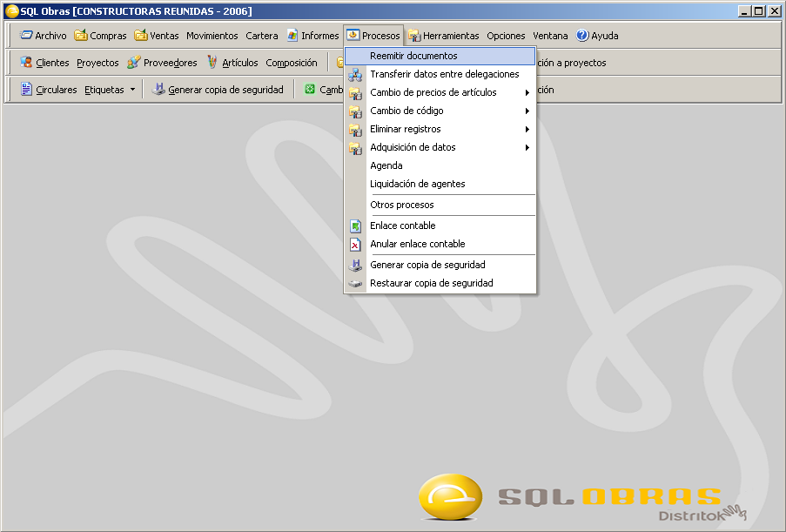Click the Artículos toolbar icon
The image size is (786, 532).
click(x=212, y=63)
